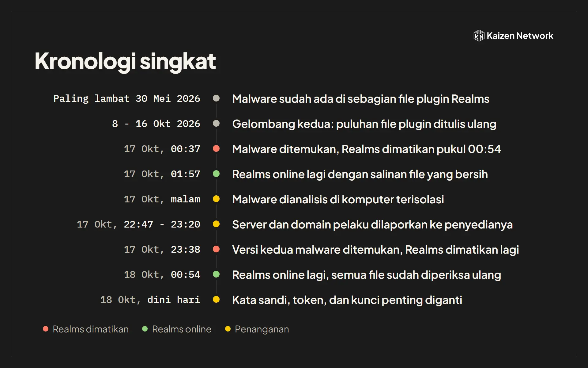Click the Kronologi singkat heading
588x368 pixels.
(125, 62)
